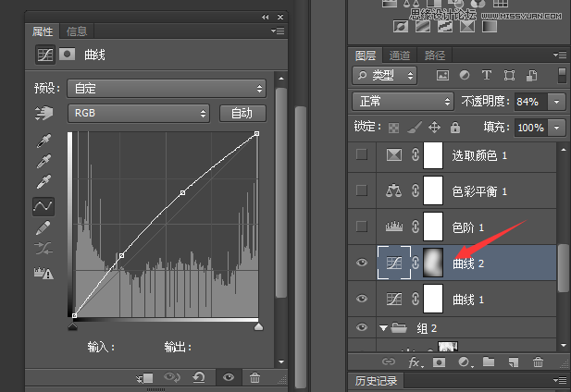
Task: Pick the white point eyedropper
Action: (43, 181)
